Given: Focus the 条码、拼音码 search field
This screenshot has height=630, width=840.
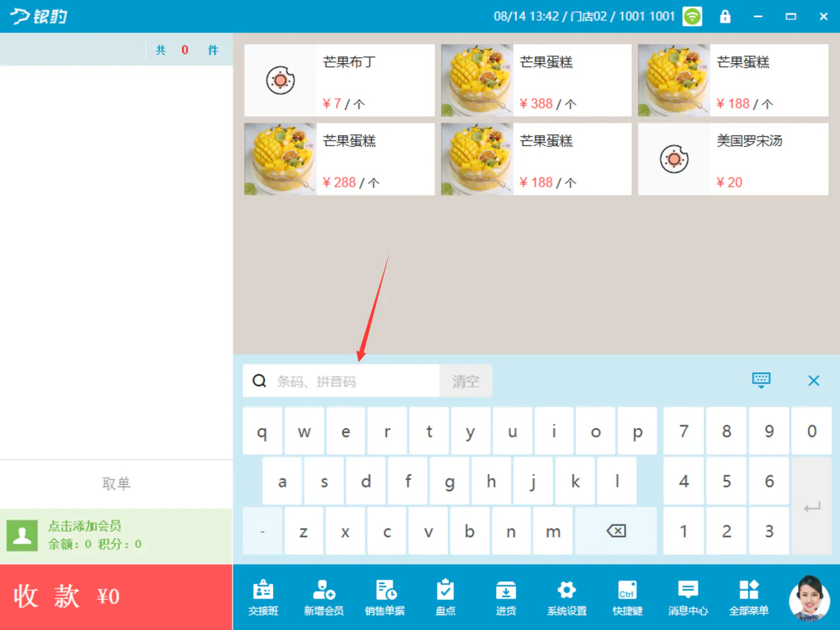Looking at the screenshot, I should click(x=341, y=381).
